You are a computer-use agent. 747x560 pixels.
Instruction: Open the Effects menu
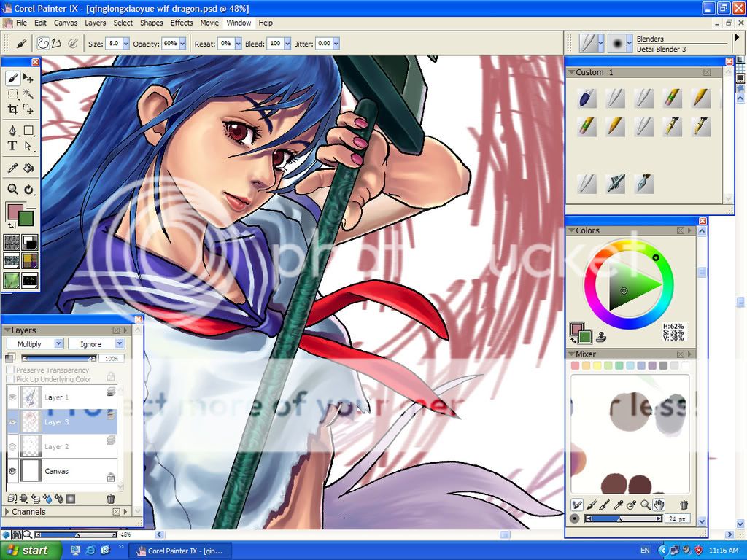[x=182, y=23]
